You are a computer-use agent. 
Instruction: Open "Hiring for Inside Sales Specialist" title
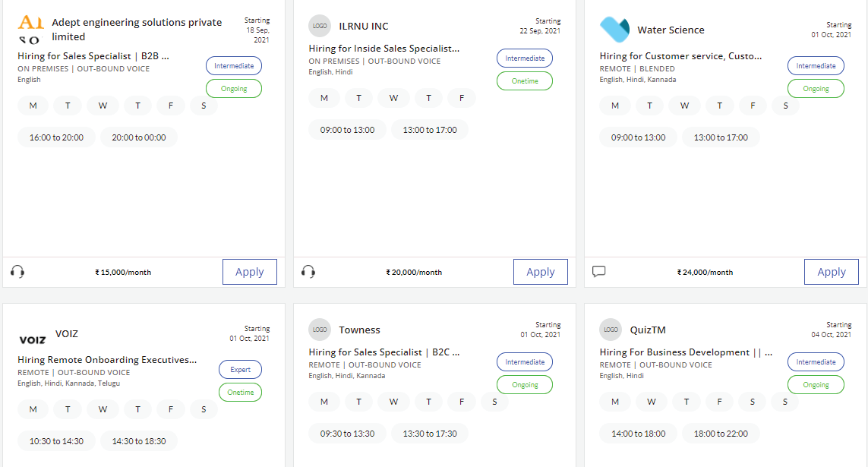click(384, 48)
